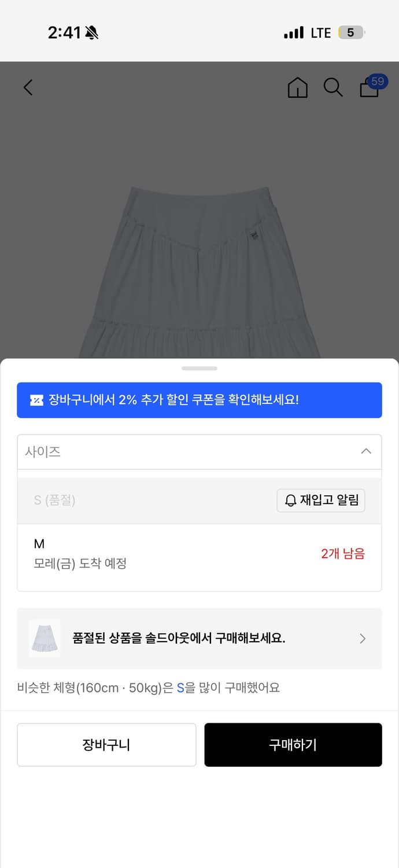Tap the black 구매하기 purchase button
Viewport: 399px width, 868px height.
293,745
